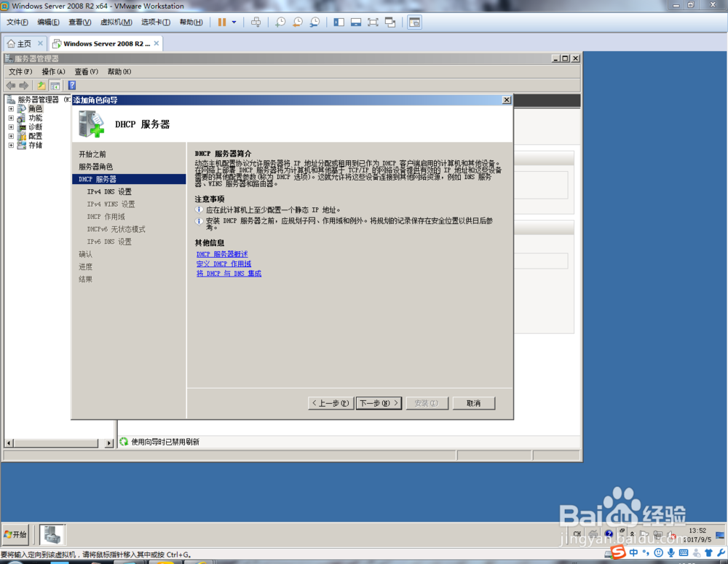Close the 添加角色向导 dialog

point(507,100)
